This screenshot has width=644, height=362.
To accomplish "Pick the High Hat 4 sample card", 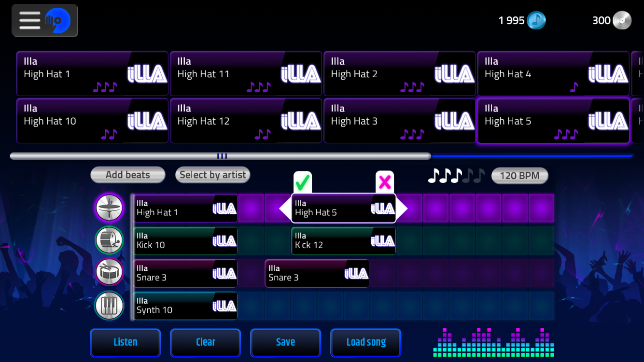I will click(553, 73).
